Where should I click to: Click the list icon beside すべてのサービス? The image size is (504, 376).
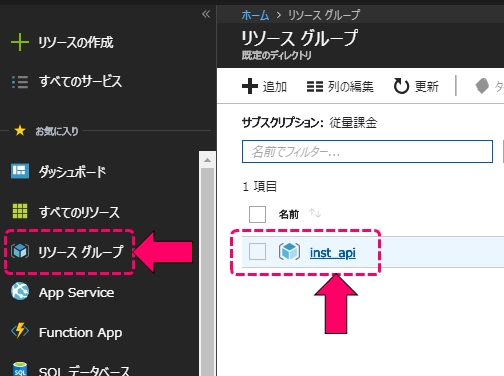pos(20,82)
